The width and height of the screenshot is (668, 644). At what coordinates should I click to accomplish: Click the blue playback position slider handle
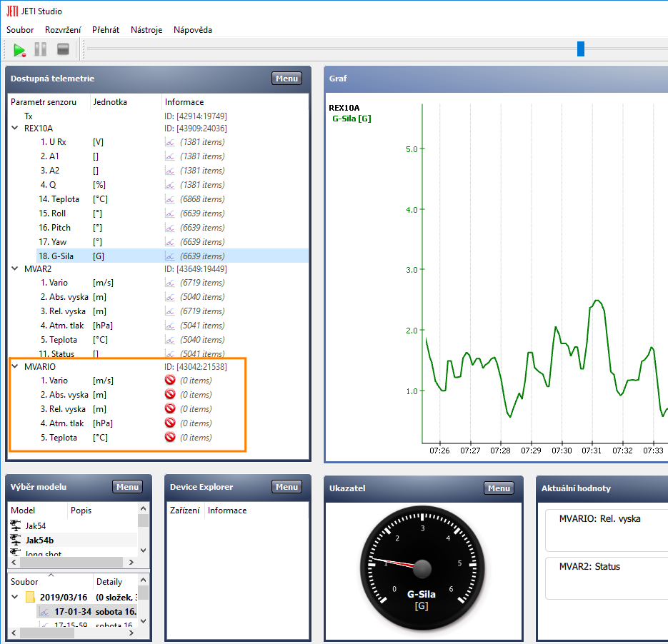pyautogui.click(x=581, y=49)
